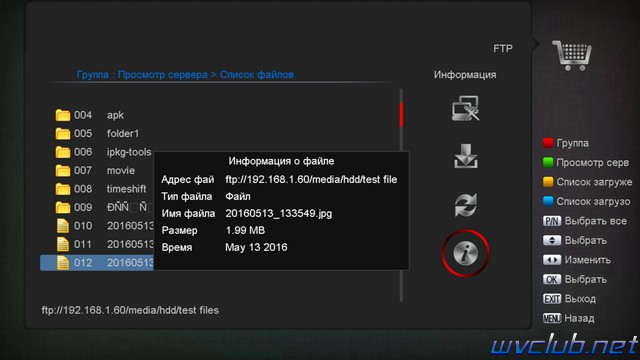The width and height of the screenshot is (640, 360).
Task: Select row 004 apk
Action: 220,115
